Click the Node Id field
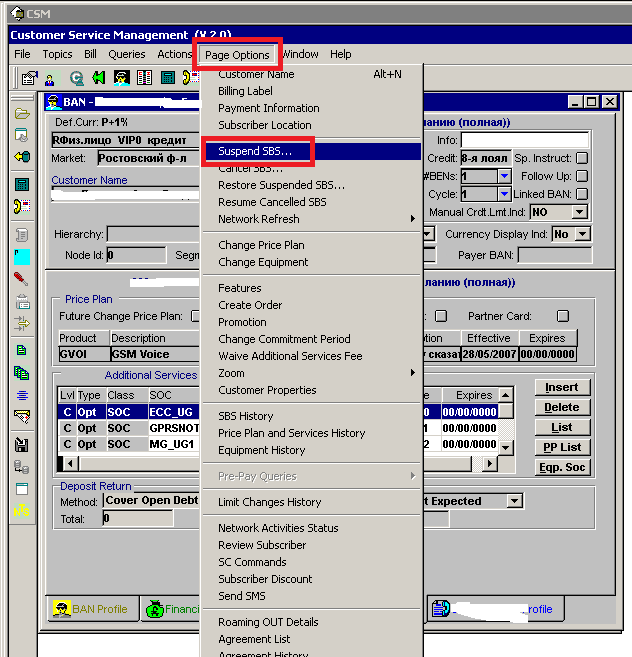Viewport: 632px width, 657px height. coord(136,255)
